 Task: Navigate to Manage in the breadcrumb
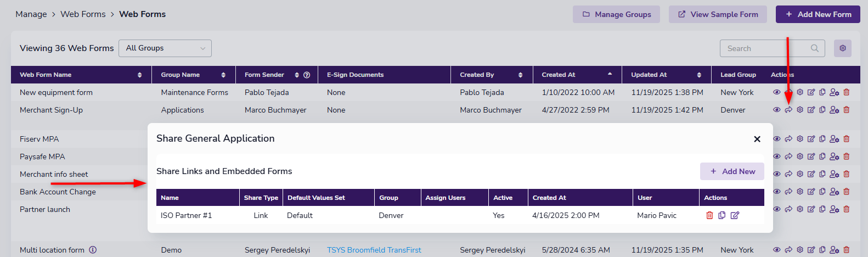click(x=31, y=14)
